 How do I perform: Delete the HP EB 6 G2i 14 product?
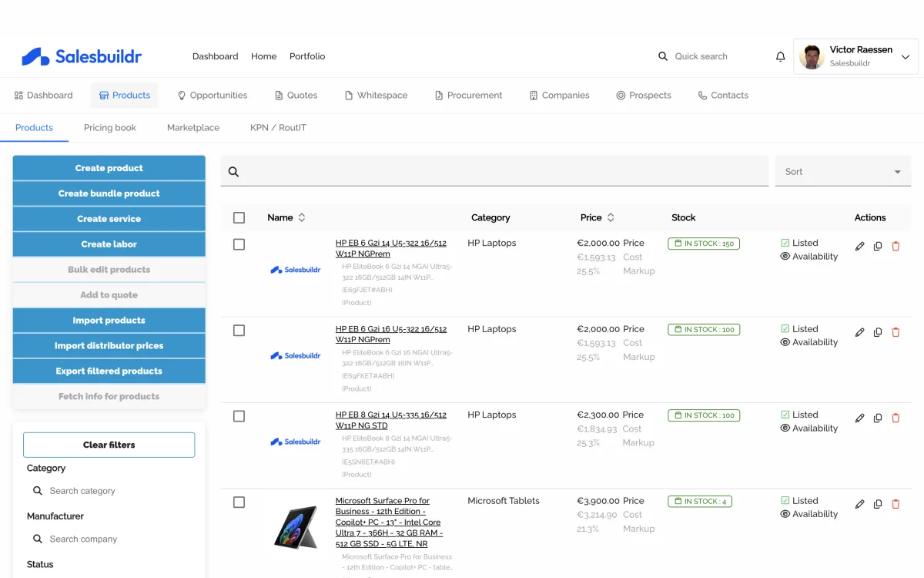pyautogui.click(x=896, y=247)
